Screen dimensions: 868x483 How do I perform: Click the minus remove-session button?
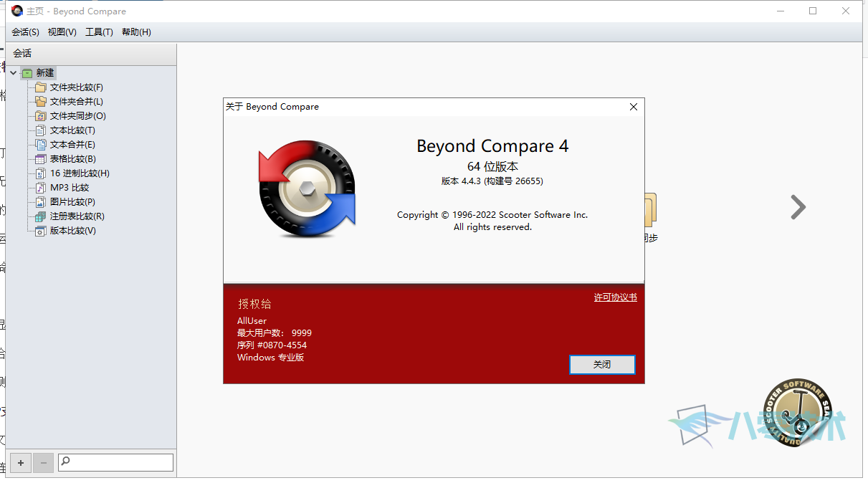(x=43, y=463)
